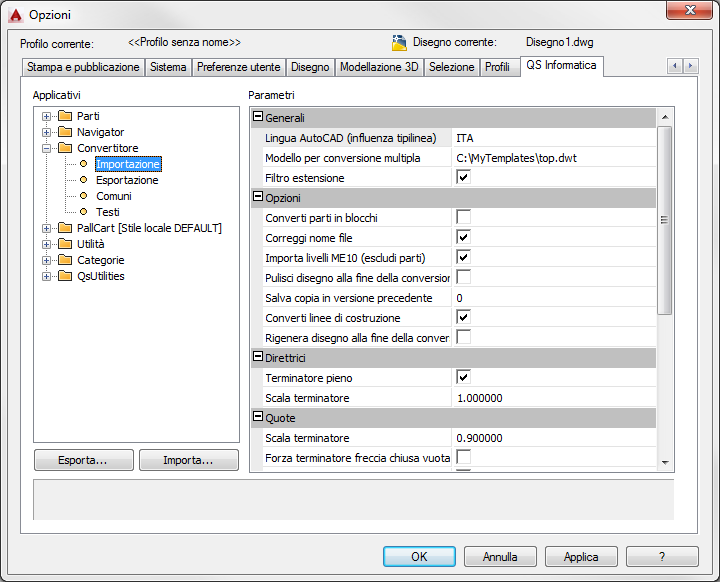The height and width of the screenshot is (582, 720).
Task: Select the QS Informatica tab
Action: (561, 66)
